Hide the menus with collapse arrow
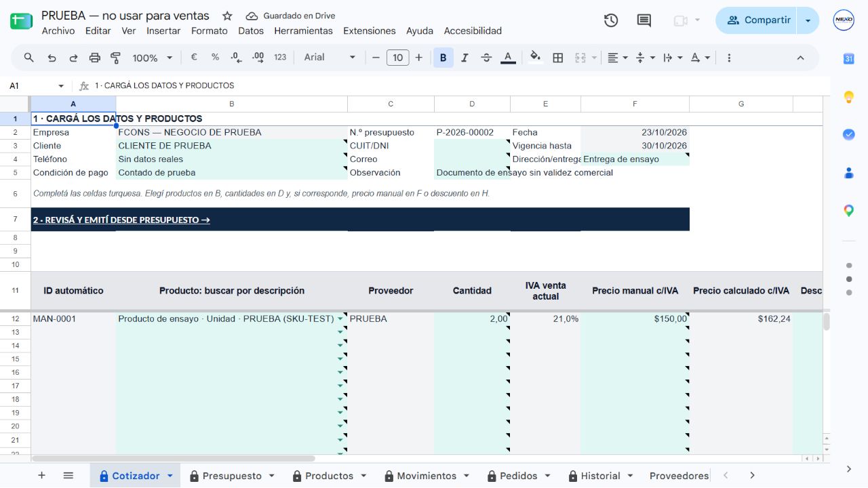Screen dimensions: 868x488 800,58
